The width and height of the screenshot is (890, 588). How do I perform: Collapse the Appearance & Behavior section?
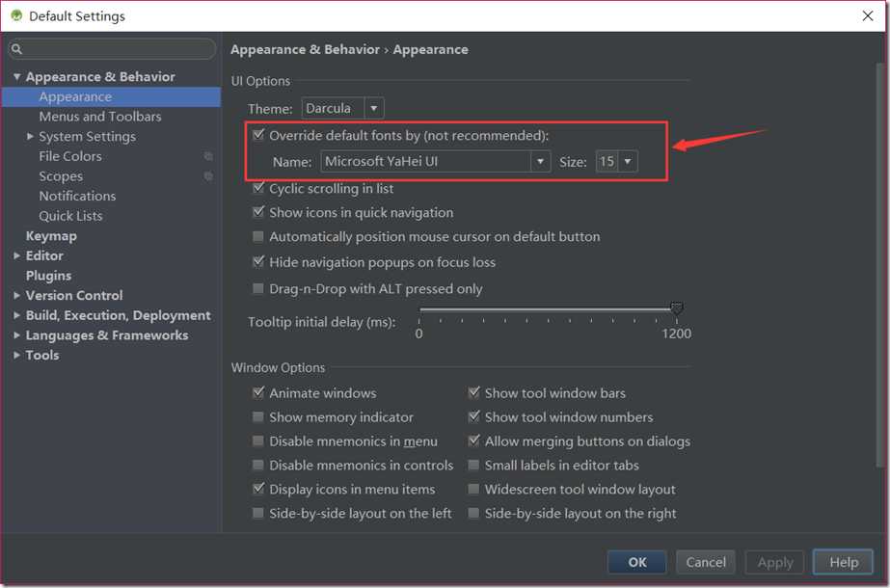16,77
